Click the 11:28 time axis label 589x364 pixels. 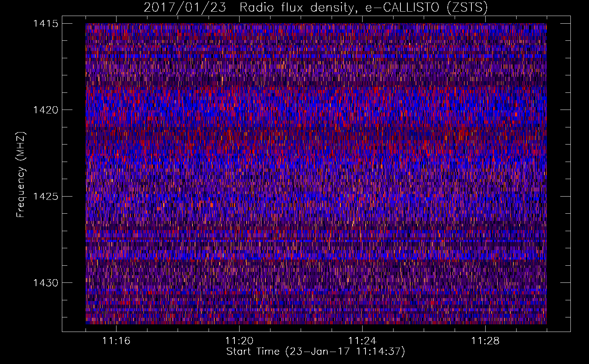pos(485,341)
